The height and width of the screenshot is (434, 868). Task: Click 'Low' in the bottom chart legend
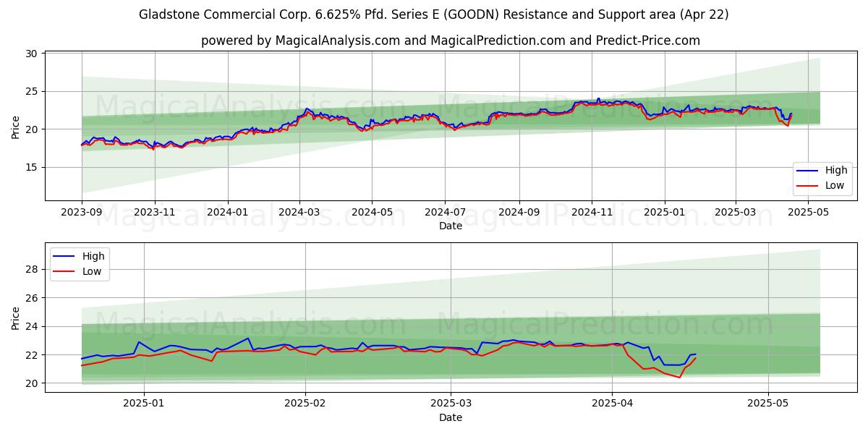pos(93,271)
